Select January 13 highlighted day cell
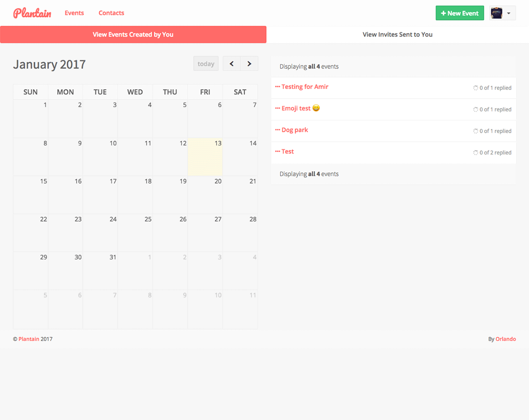 click(205, 157)
